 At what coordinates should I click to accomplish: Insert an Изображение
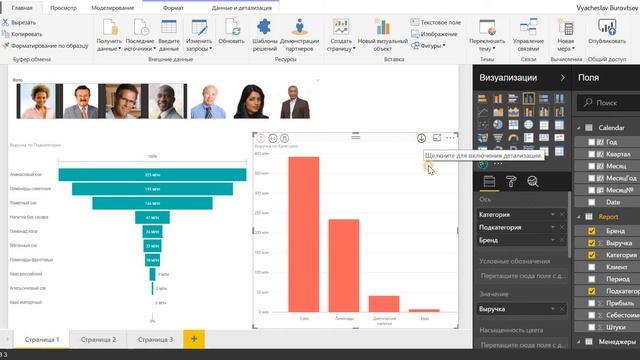click(x=434, y=34)
